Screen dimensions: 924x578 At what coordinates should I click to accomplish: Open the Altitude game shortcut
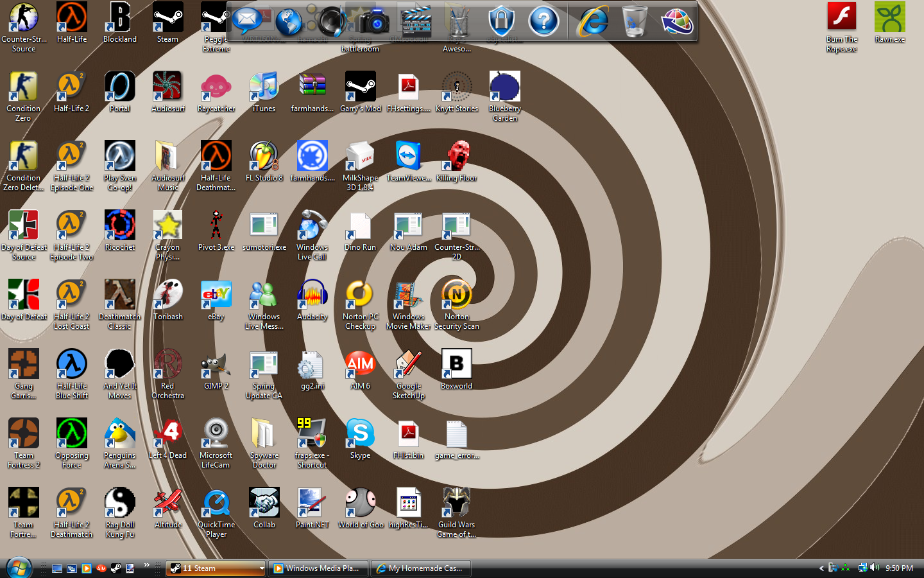coord(168,508)
